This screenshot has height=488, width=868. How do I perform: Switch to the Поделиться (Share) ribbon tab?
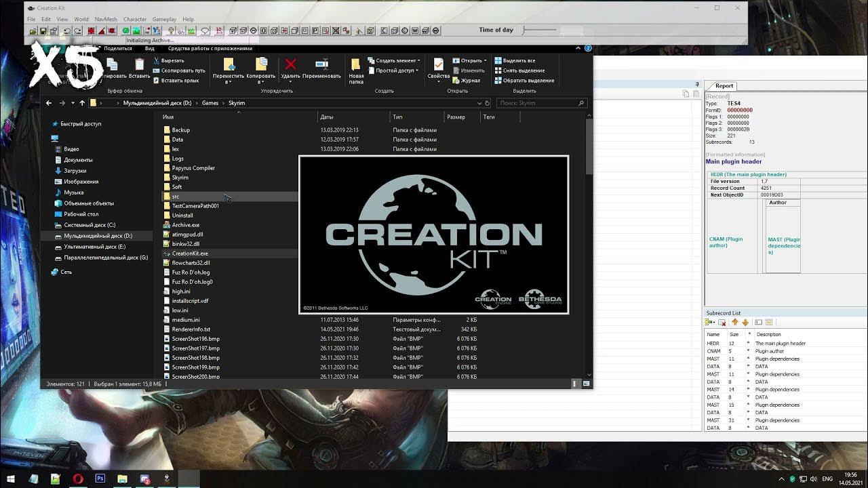click(118, 49)
